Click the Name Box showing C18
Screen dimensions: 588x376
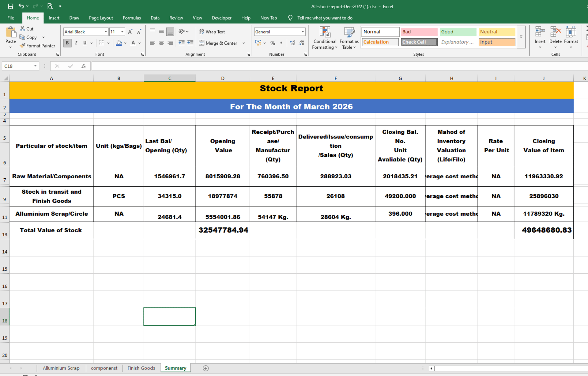[17, 66]
